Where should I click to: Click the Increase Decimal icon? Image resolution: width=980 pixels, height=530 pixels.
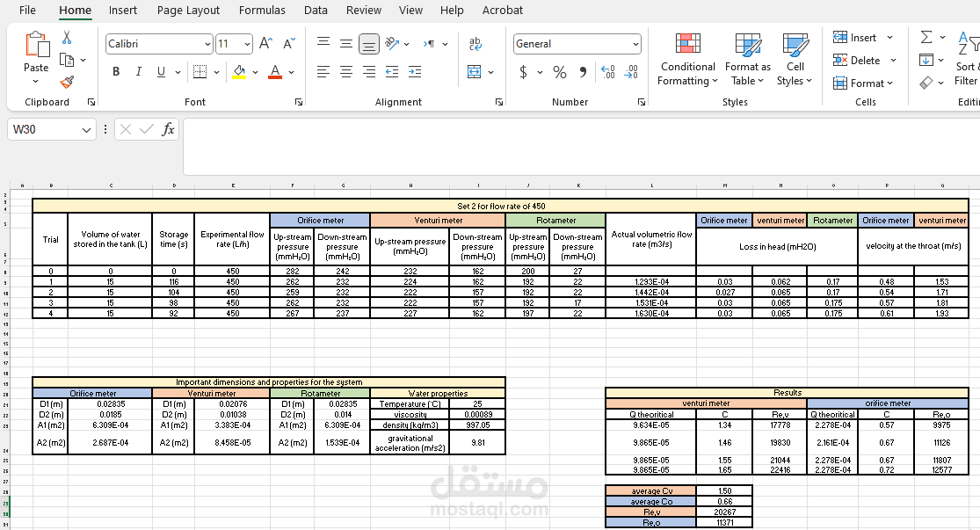point(607,72)
